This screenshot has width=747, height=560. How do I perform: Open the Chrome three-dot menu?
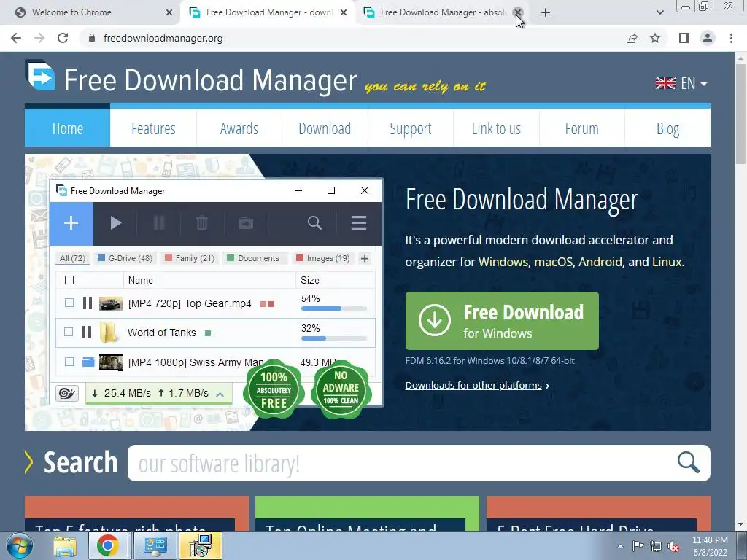731,38
